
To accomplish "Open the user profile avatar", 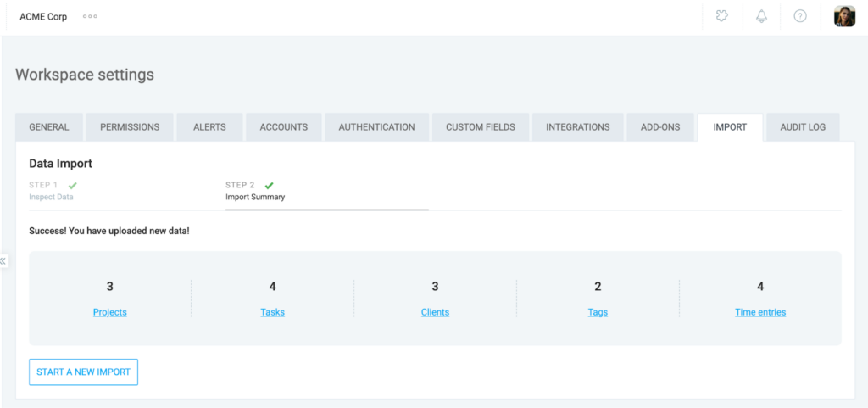I will (844, 16).
